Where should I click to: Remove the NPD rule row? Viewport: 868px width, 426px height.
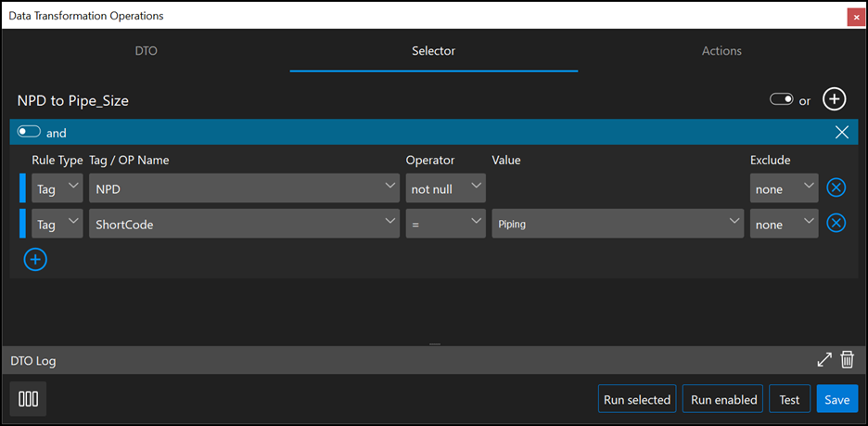point(836,188)
